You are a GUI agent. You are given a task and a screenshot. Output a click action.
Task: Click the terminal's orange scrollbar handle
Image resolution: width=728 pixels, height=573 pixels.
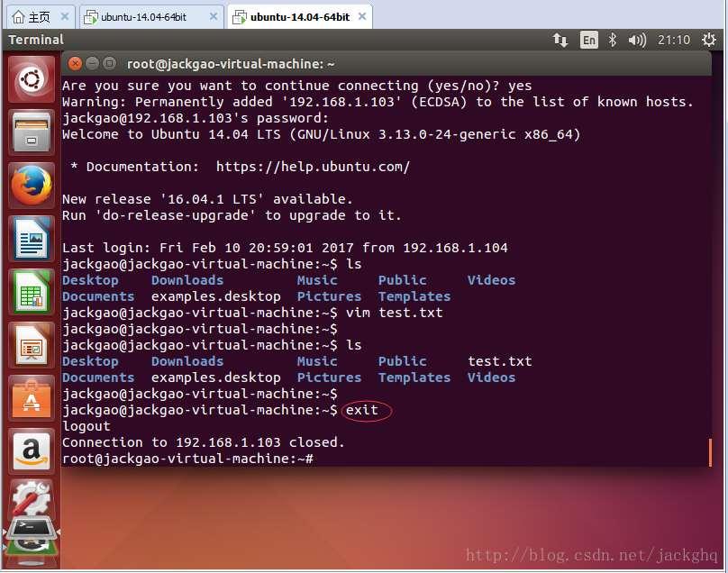tap(711, 452)
